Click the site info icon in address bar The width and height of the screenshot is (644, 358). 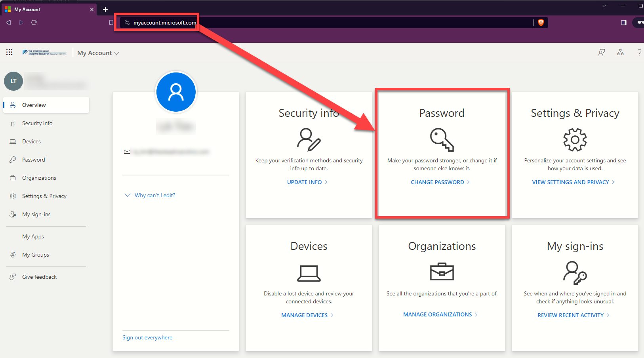pos(127,23)
